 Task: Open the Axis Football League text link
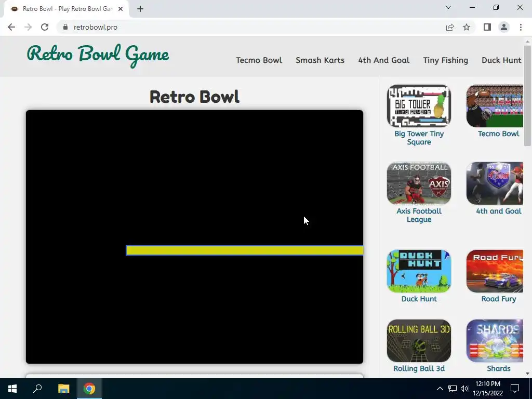point(419,215)
